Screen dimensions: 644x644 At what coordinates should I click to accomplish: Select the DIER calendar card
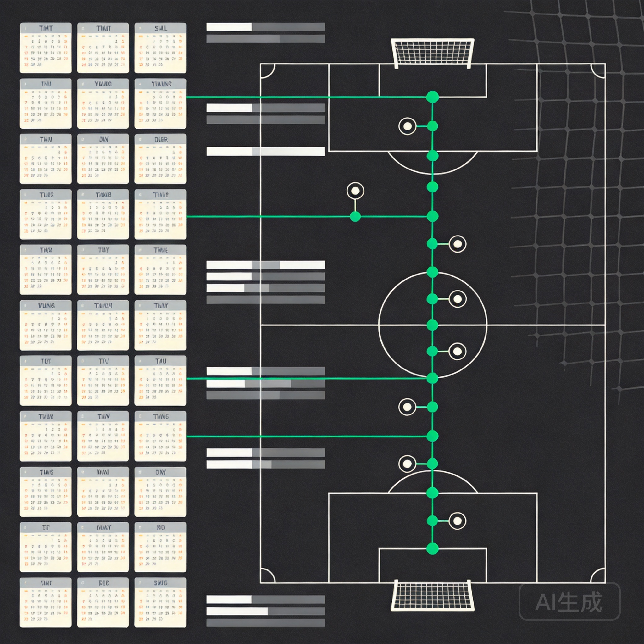(x=160, y=159)
